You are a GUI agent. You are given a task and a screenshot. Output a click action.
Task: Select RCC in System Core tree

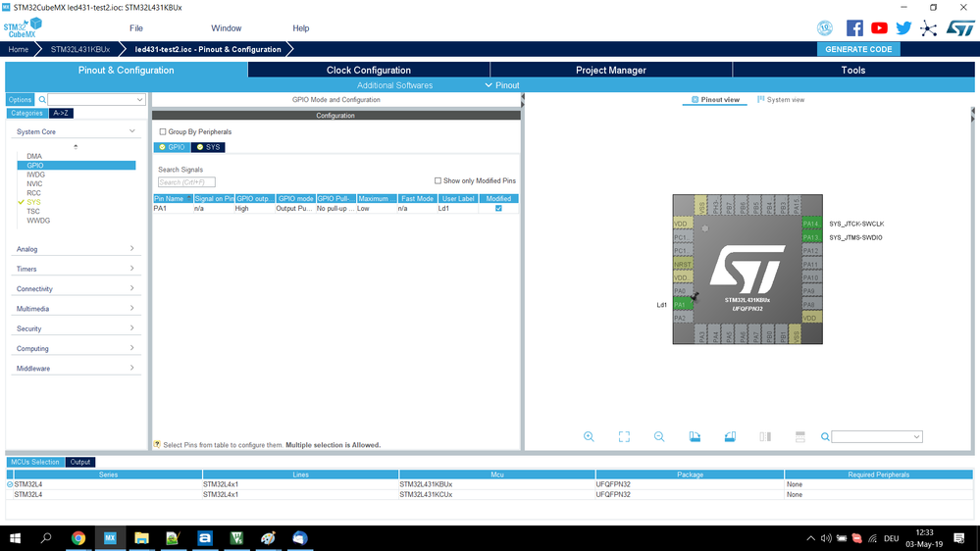[x=33, y=193]
